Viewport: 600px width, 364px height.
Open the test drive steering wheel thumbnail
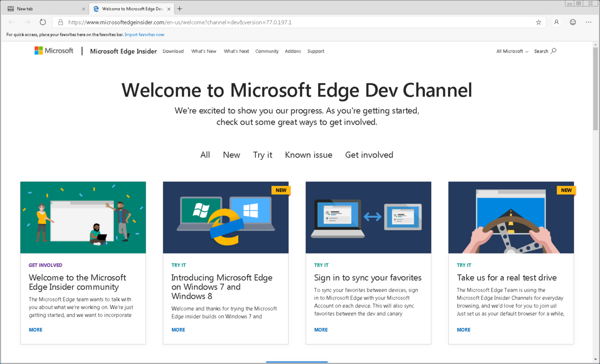click(511, 217)
